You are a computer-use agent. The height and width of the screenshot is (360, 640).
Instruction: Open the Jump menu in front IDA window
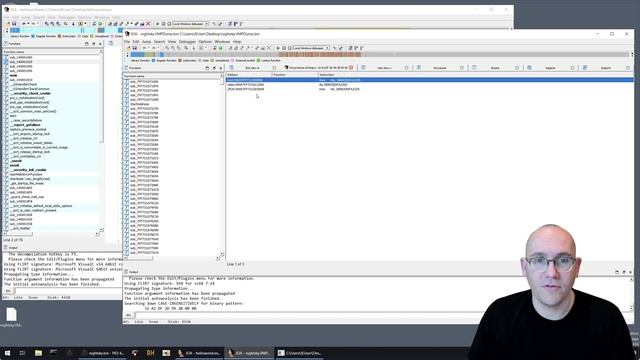point(147,42)
